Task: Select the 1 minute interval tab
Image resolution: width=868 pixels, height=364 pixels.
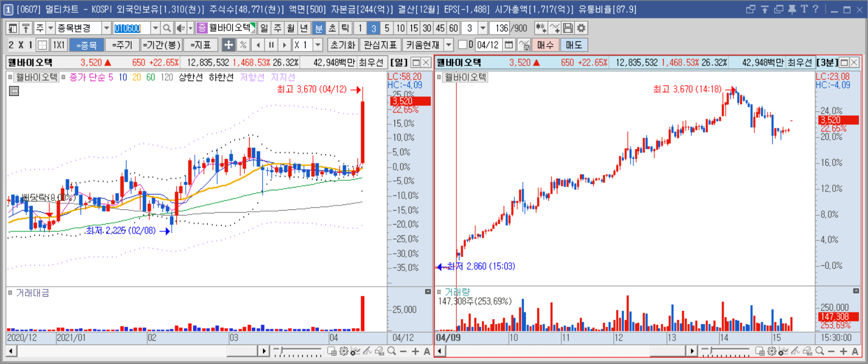Action: 360,28
